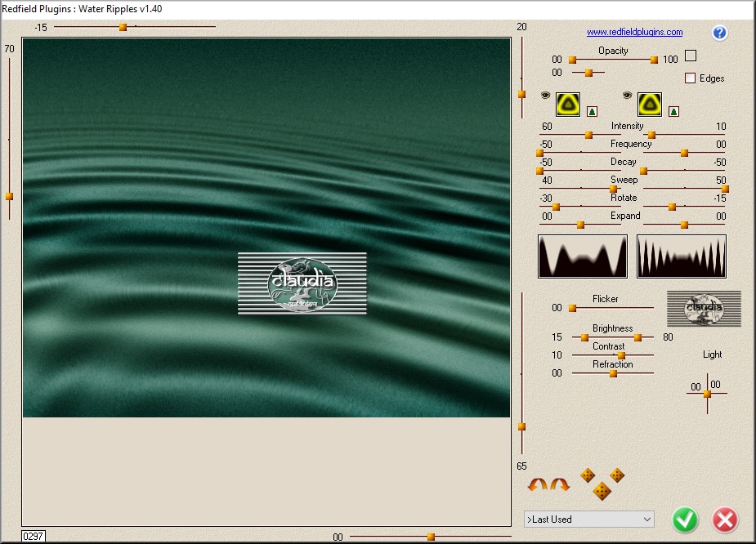
Task: Adjust the Brightness low handle at 15
Action: [x=584, y=337]
